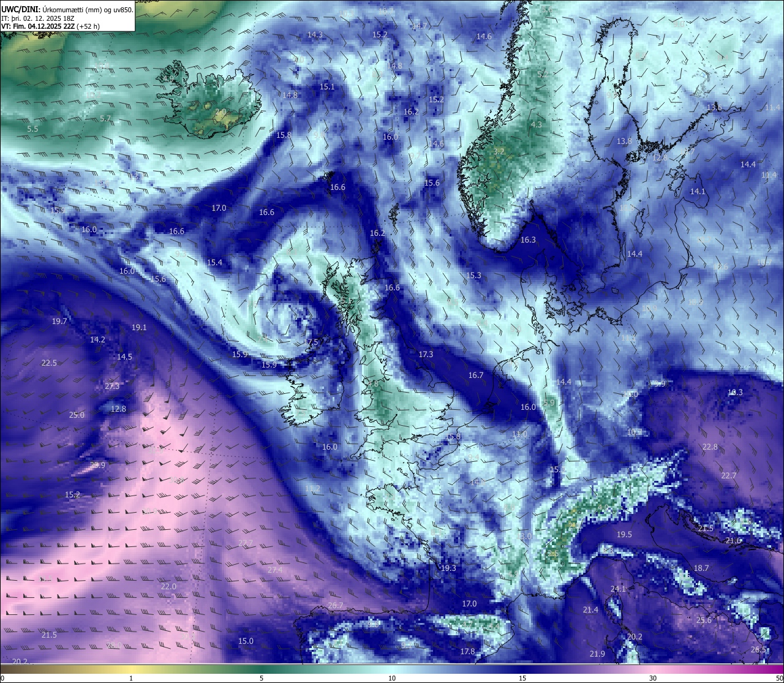
Task: Click the map value '16.3' near Norway
Action: tap(528, 240)
